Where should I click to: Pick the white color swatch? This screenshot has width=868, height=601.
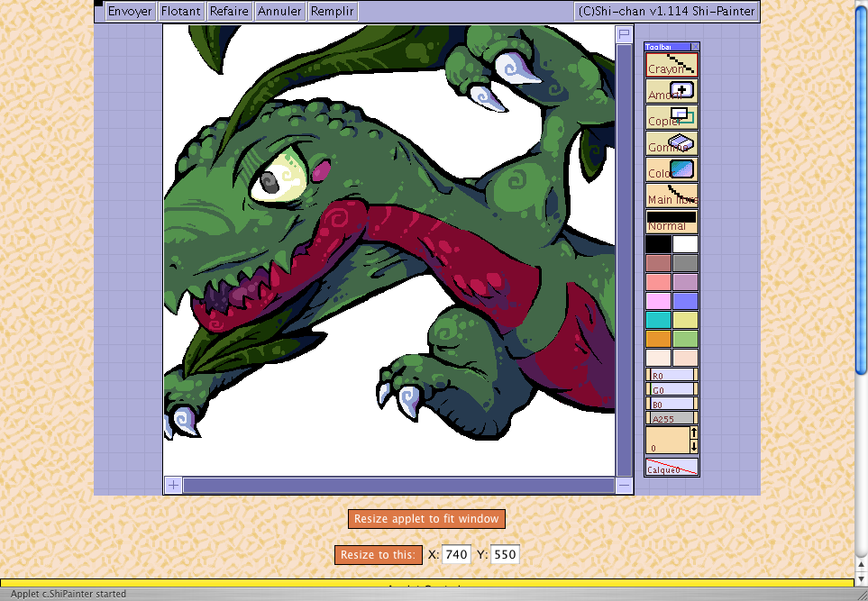tap(685, 244)
